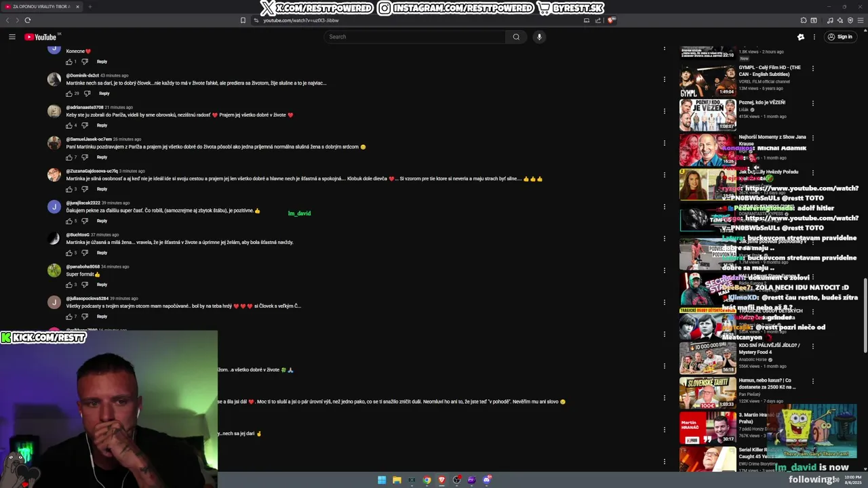The height and width of the screenshot is (488, 868).
Task: Like the comment by @jurajliscak2322
Action: pos(69,221)
